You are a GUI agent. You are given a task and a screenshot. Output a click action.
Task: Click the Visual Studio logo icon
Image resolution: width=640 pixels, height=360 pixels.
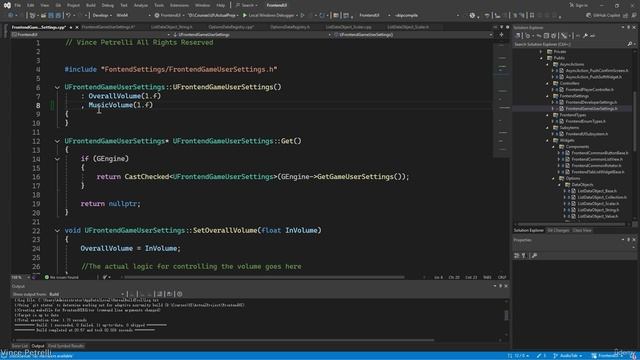click(x=7, y=5)
